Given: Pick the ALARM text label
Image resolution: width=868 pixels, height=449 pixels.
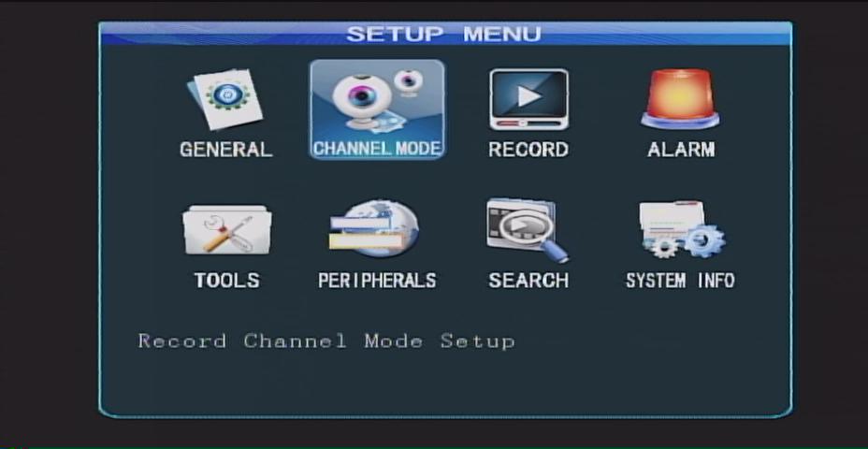Looking at the screenshot, I should coord(681,150).
